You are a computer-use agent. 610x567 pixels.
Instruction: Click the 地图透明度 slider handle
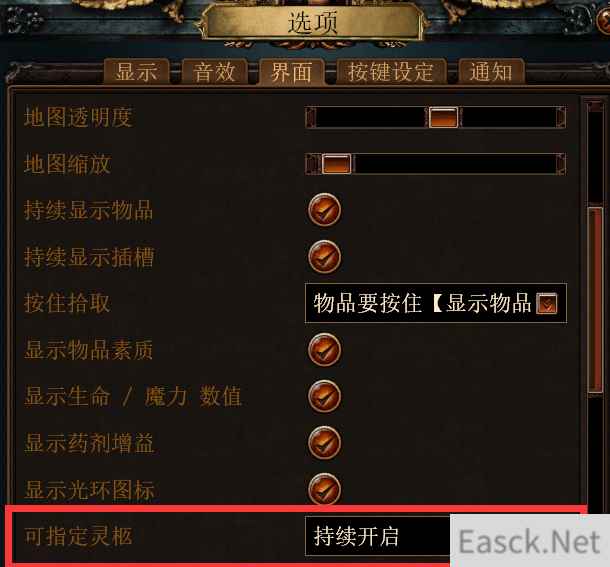tap(443, 117)
